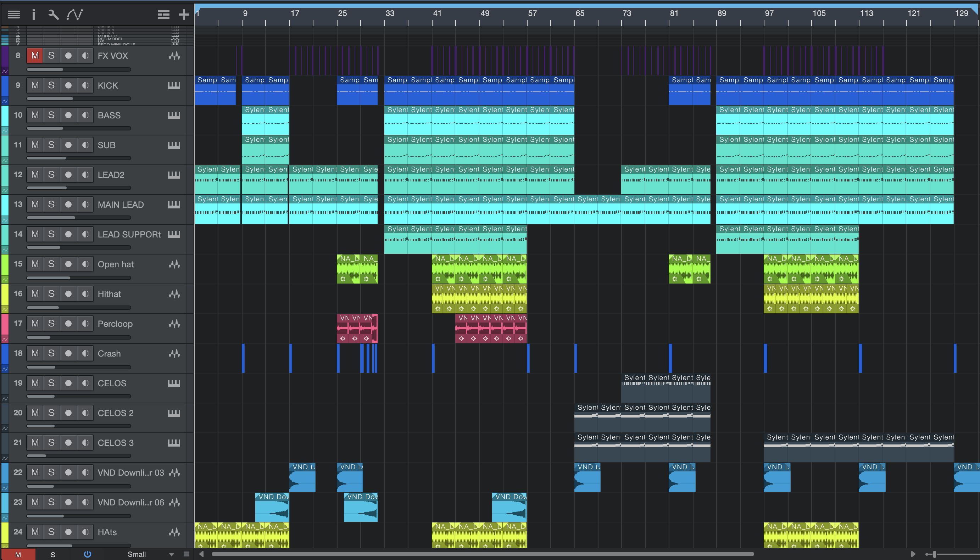Record-arm the BASS track
This screenshot has height=560, width=980.
68,115
